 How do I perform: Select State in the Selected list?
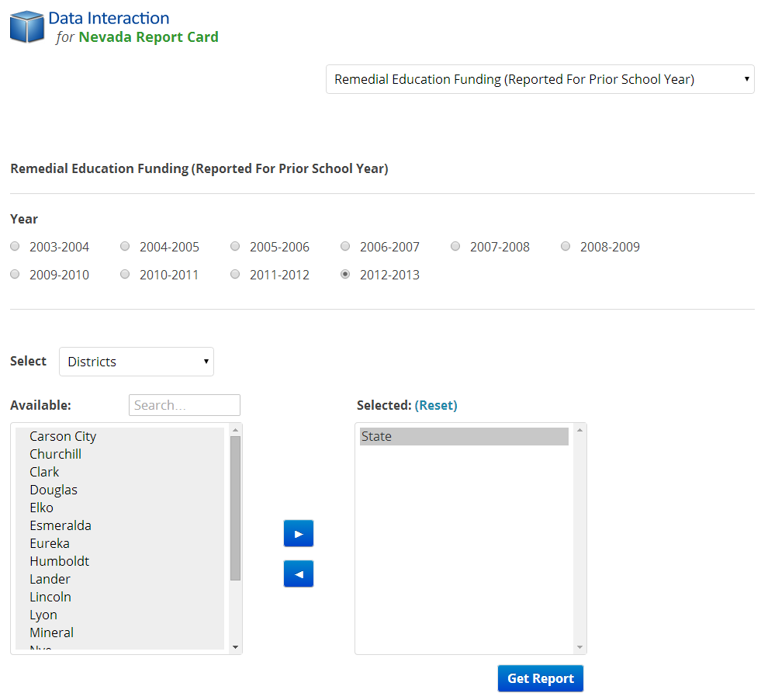pyautogui.click(x=464, y=436)
